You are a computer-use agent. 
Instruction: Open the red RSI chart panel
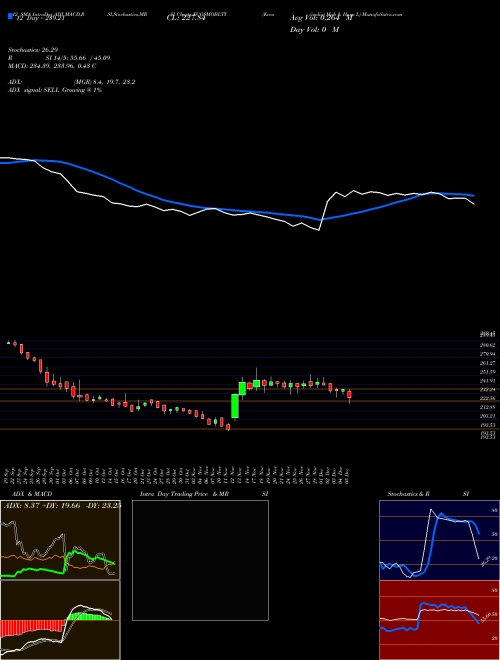coord(439,620)
